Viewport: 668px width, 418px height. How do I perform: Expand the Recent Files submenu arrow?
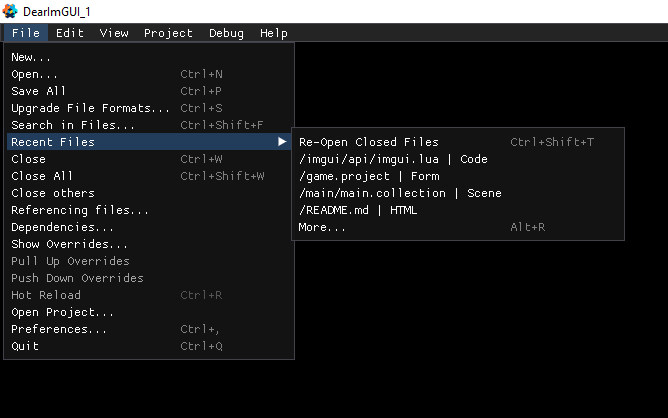tap(282, 142)
